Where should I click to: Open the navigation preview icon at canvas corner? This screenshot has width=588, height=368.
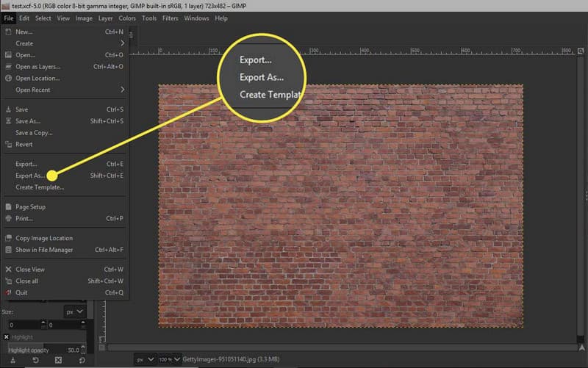581,347
